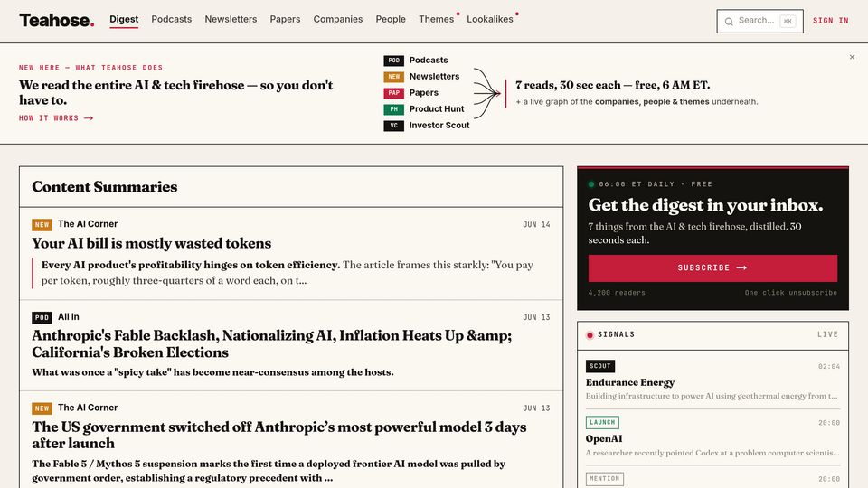Click the 02:04 timestamp in Signals
This screenshot has height=488, width=868.
(829, 367)
